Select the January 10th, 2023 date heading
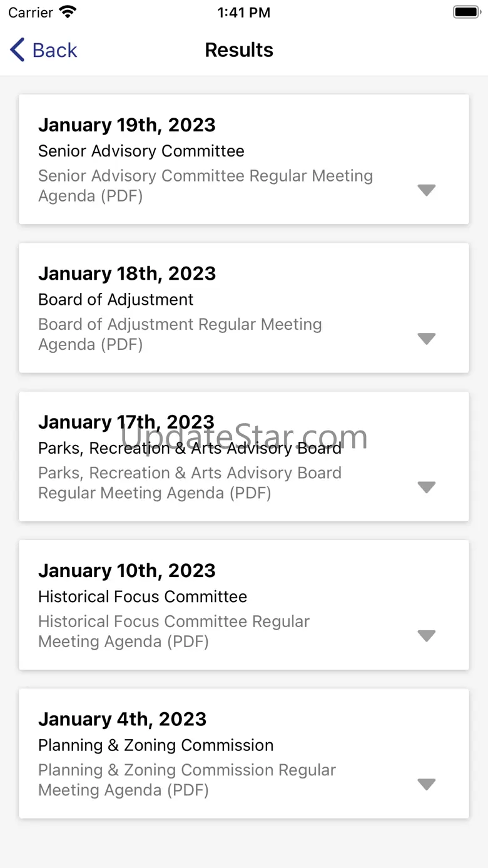488x868 pixels. [x=127, y=571]
